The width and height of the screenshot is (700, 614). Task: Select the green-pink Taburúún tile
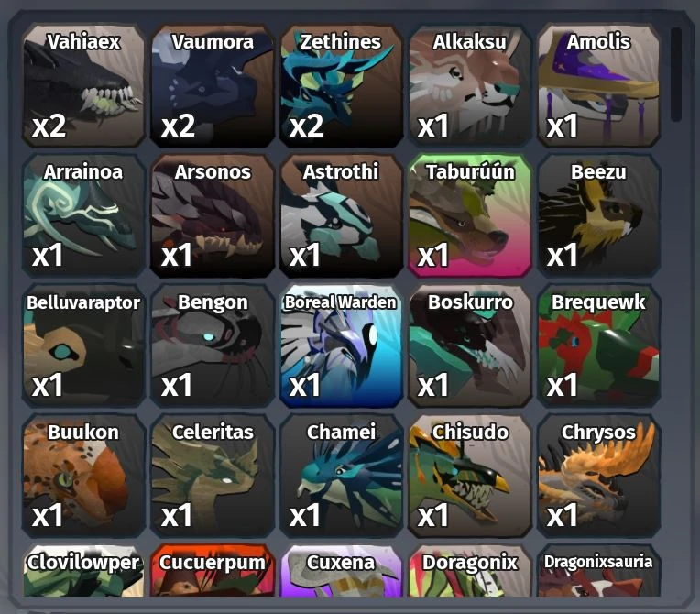469,216
